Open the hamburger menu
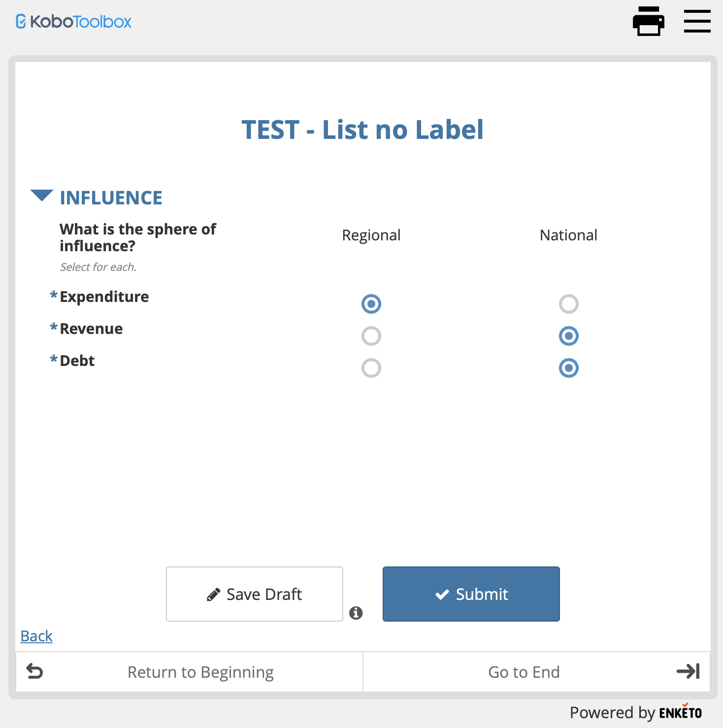This screenshot has height=728, width=723. 697,21
